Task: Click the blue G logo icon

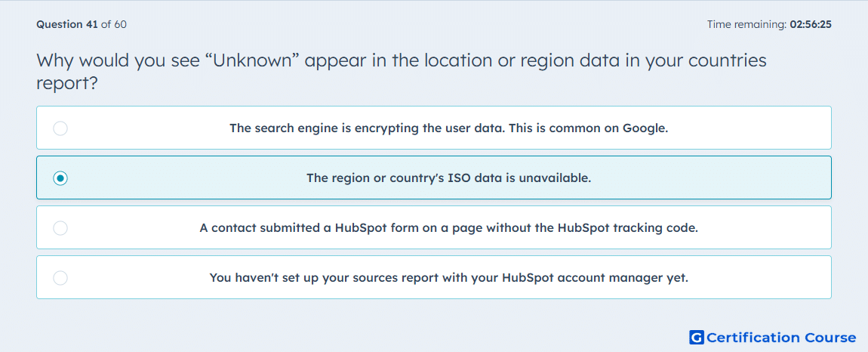Action: [697, 338]
